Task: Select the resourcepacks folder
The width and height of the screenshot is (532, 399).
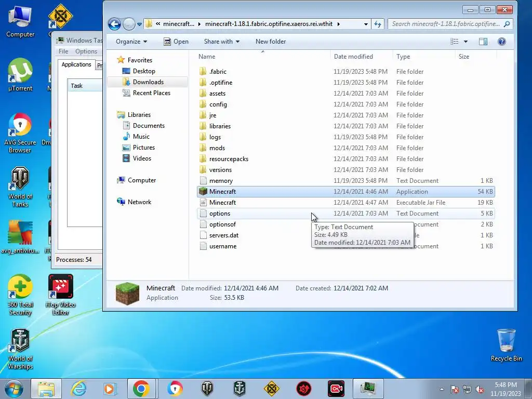Action: click(345, 159)
